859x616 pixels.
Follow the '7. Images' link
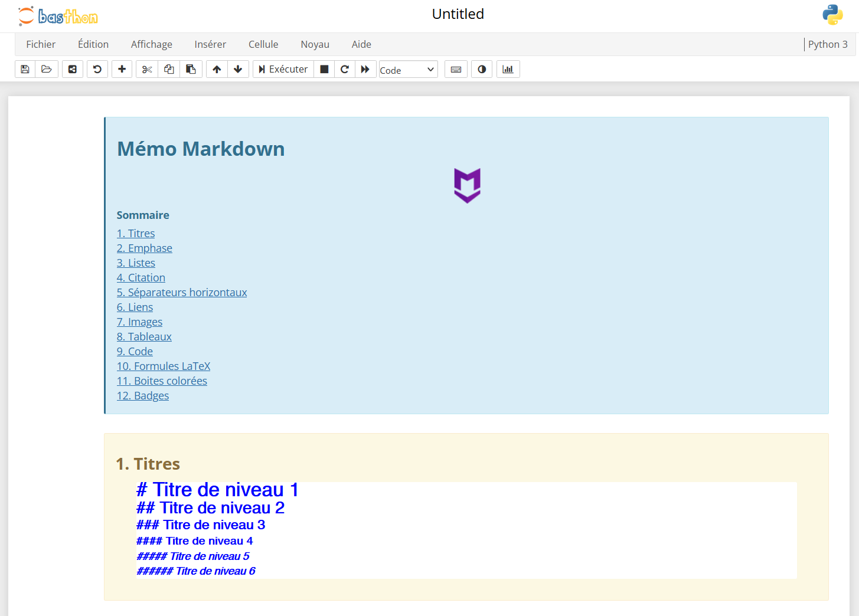click(139, 322)
